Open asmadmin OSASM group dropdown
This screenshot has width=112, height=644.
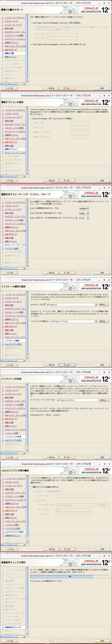click(84, 208)
